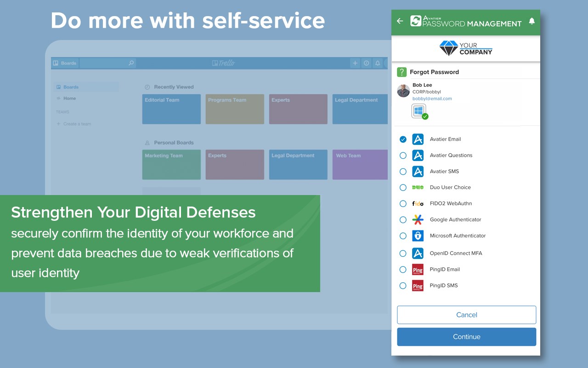Click the red Ping icon for PingID SMS

(418, 286)
